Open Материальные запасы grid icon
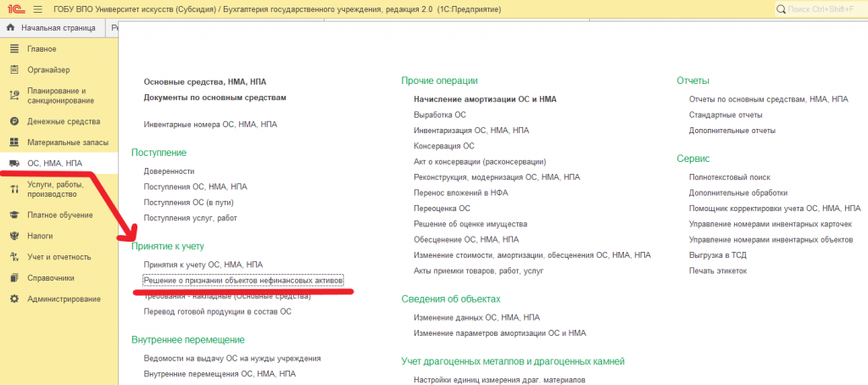Viewport: 868px width, 385px height. point(15,142)
